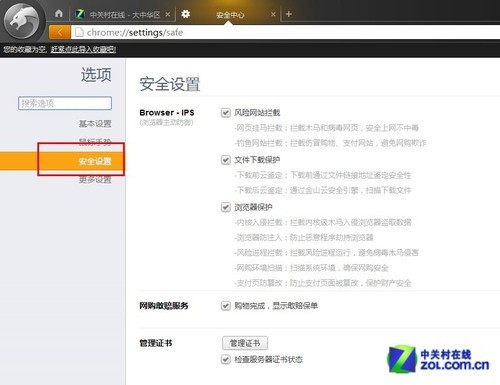Click the 网页挂马拦截 description line
The width and height of the screenshot is (500, 385).
(x=326, y=128)
